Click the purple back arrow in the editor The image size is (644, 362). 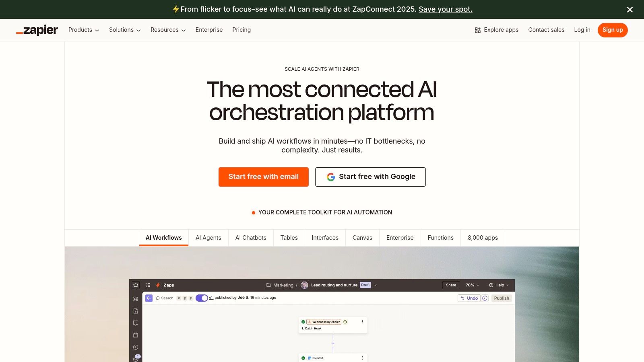point(149,298)
